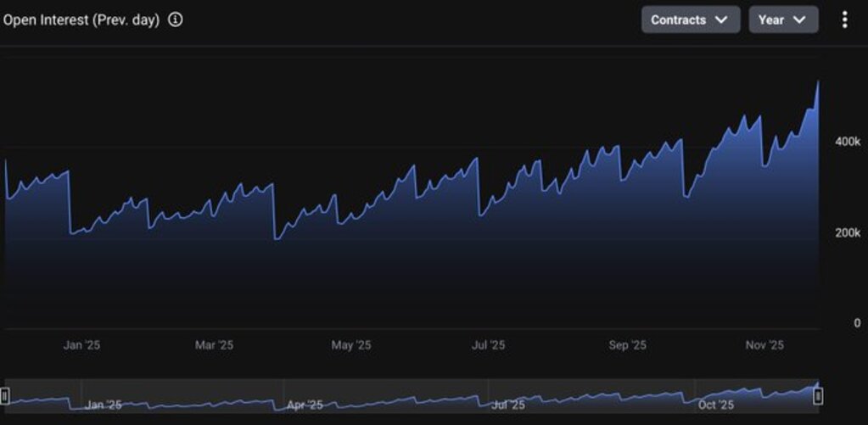Click the Open Interest (Prev. day) title
The height and width of the screenshot is (425, 868).
[x=81, y=20]
